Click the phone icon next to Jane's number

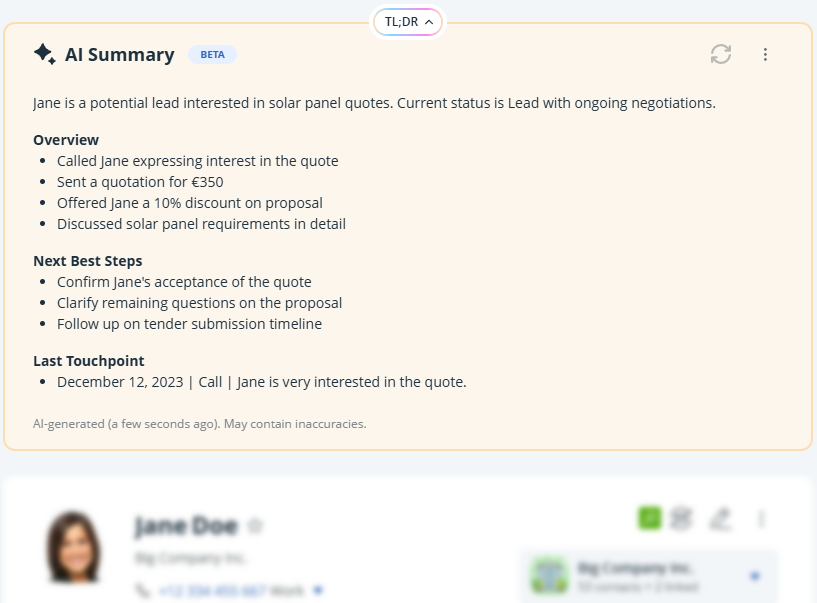143,590
